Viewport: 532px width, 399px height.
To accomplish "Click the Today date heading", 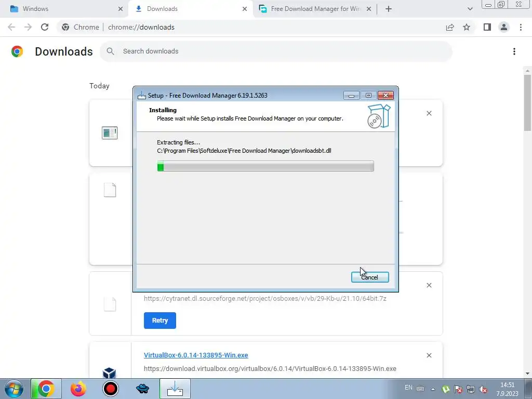I will pos(99,86).
